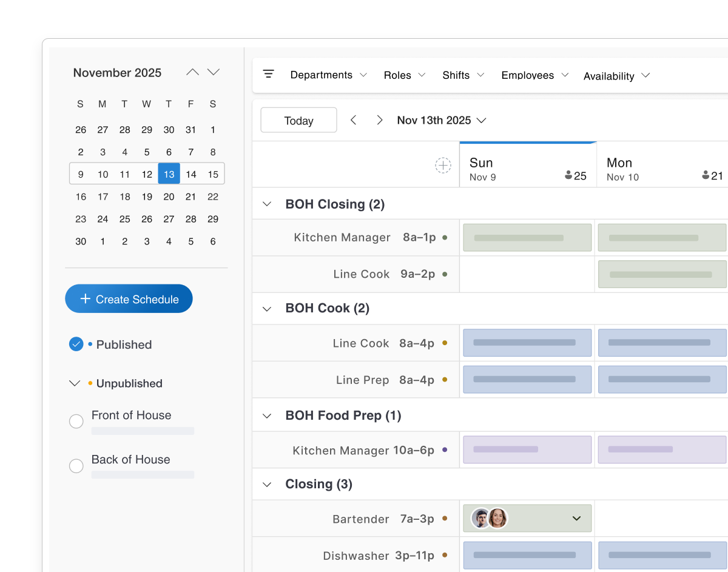728x572 pixels.
Task: Select day 27 in November calendar row
Action: click(169, 219)
